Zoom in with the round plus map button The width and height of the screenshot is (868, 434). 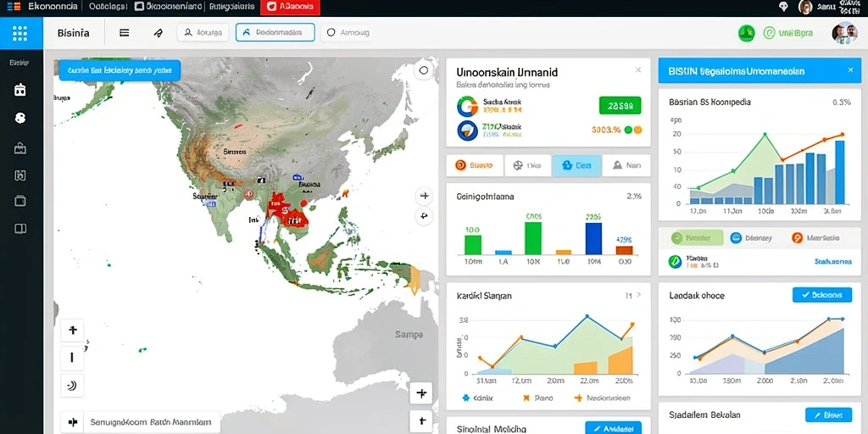coord(424,196)
